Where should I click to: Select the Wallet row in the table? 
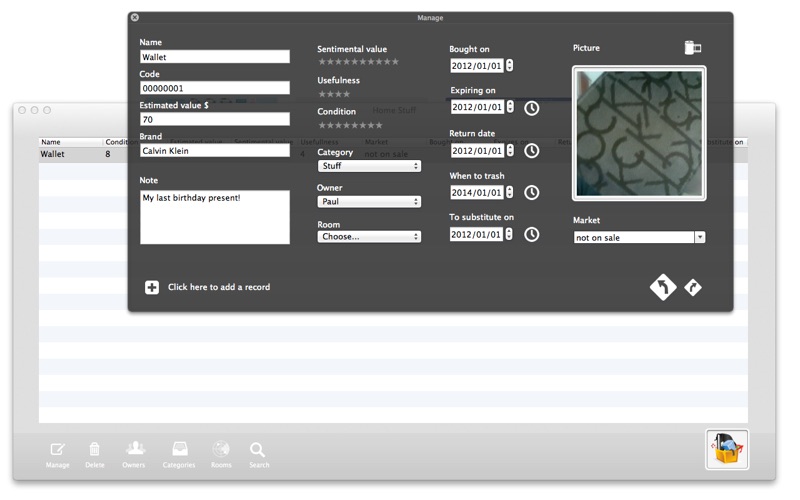pos(393,155)
